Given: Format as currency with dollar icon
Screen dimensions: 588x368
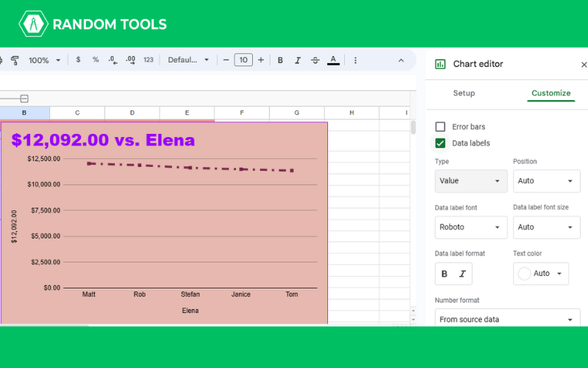Looking at the screenshot, I should 78,60.
